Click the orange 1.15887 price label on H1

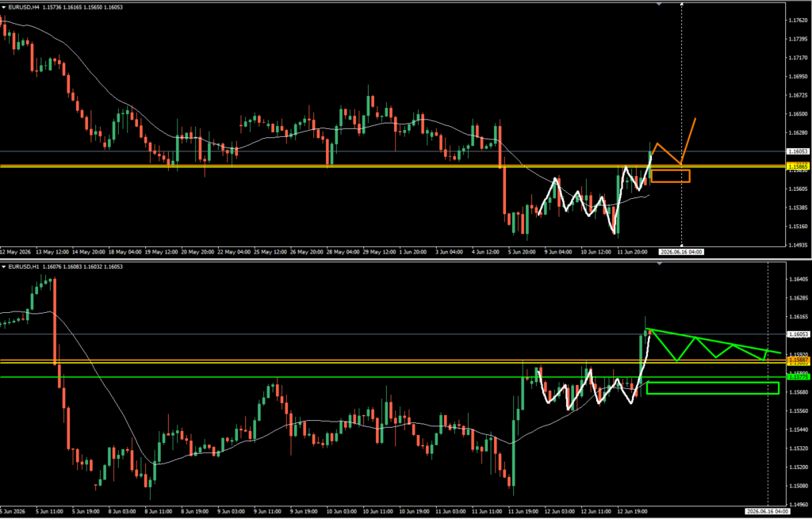click(x=798, y=360)
